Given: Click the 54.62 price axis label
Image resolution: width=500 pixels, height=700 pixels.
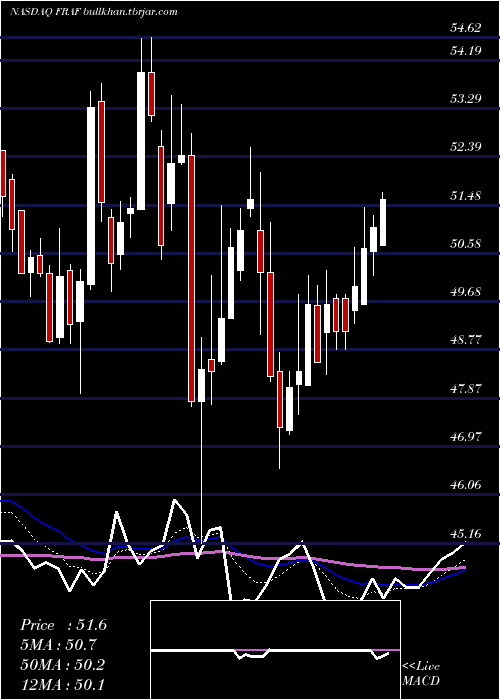Looking at the screenshot, I should tap(466, 28).
